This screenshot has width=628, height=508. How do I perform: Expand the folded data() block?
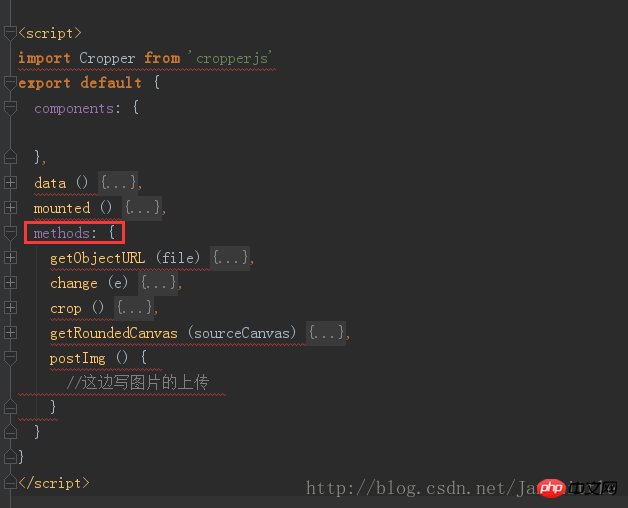[10, 183]
